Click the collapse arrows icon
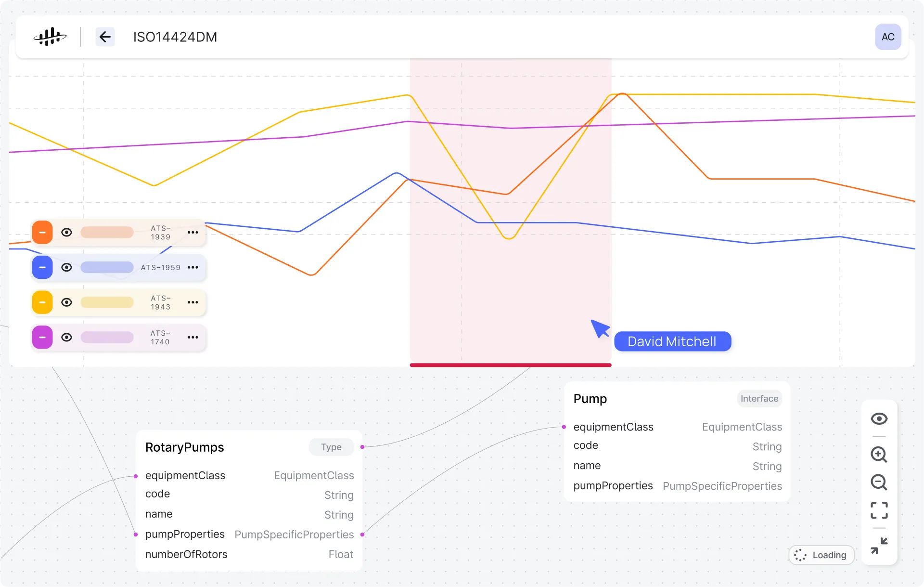This screenshot has height=587, width=924. [x=879, y=546]
